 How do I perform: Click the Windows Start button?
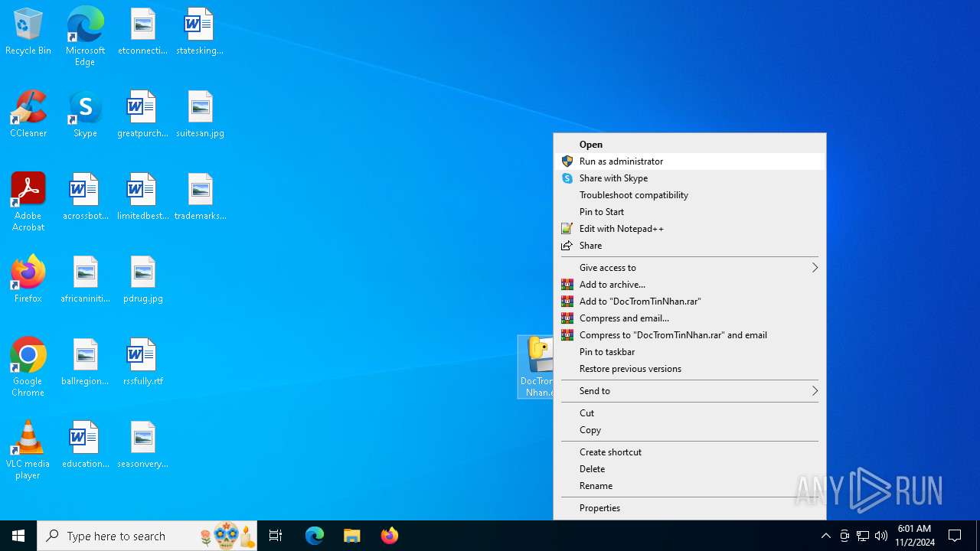[x=18, y=536]
